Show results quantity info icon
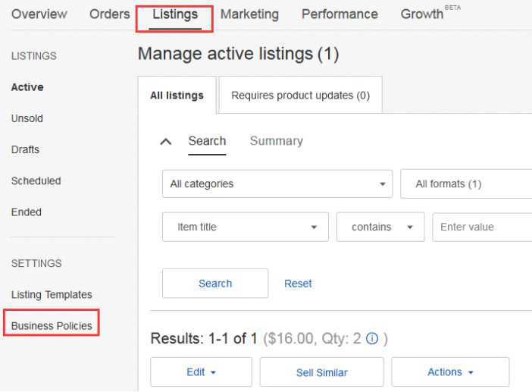The image size is (532, 392). pyautogui.click(x=372, y=338)
